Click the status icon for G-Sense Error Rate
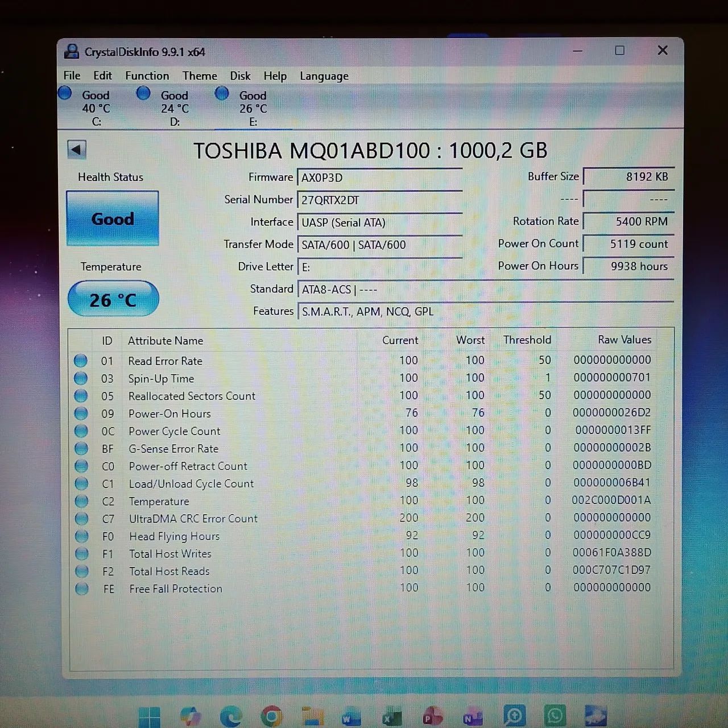The image size is (728, 728). tap(81, 449)
